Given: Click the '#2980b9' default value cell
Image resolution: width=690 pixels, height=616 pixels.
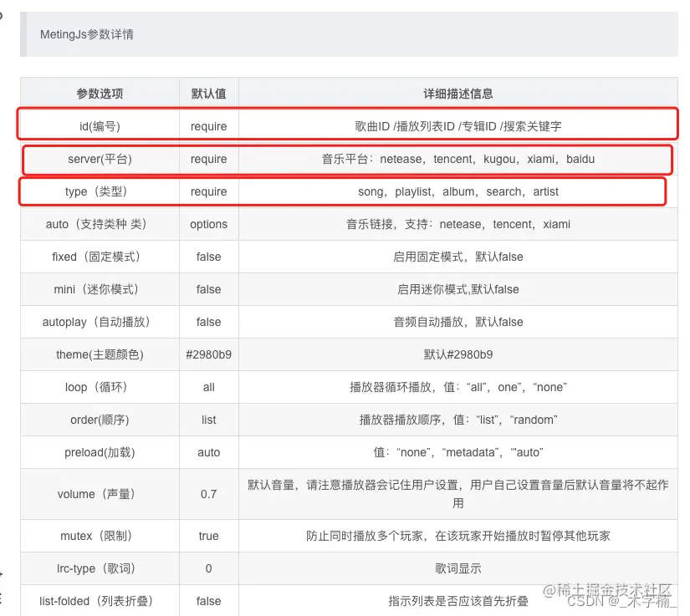Looking at the screenshot, I should 208,354.
